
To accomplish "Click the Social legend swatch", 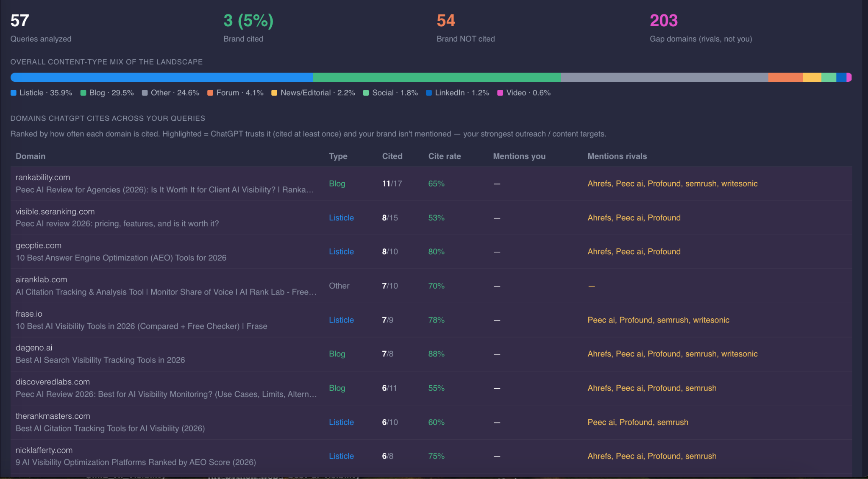I will (366, 93).
